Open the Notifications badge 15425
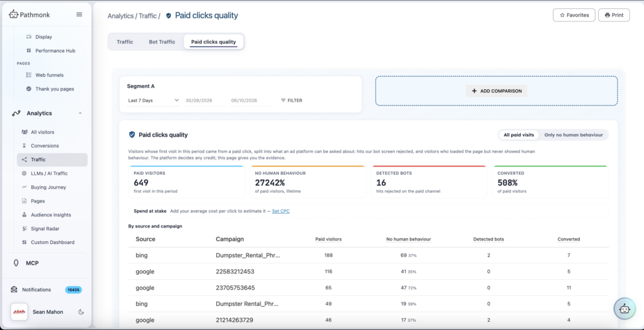 click(x=74, y=290)
